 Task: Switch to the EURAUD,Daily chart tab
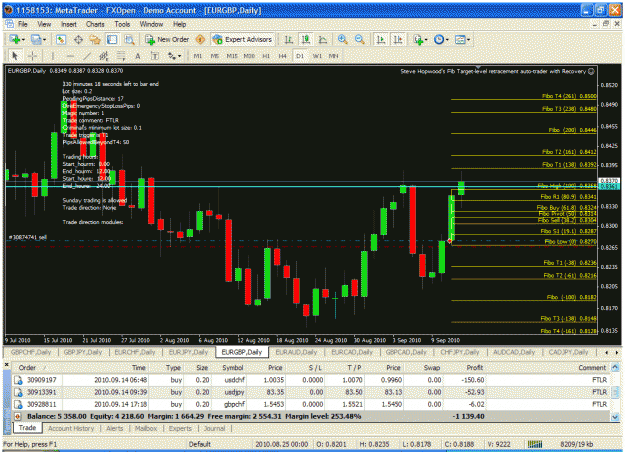click(x=296, y=352)
